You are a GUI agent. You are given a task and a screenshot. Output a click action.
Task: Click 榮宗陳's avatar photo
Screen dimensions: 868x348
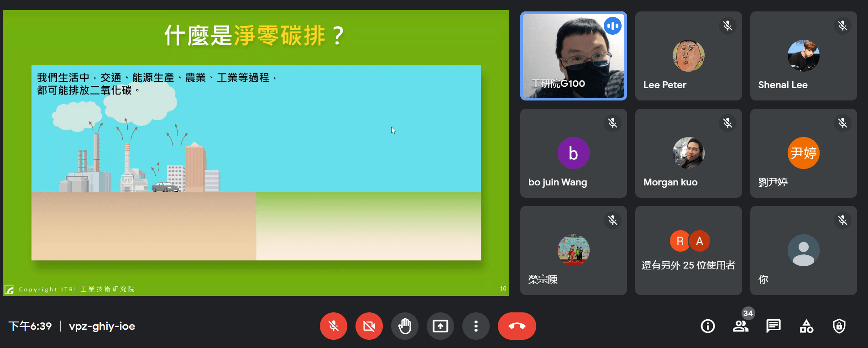click(x=574, y=250)
